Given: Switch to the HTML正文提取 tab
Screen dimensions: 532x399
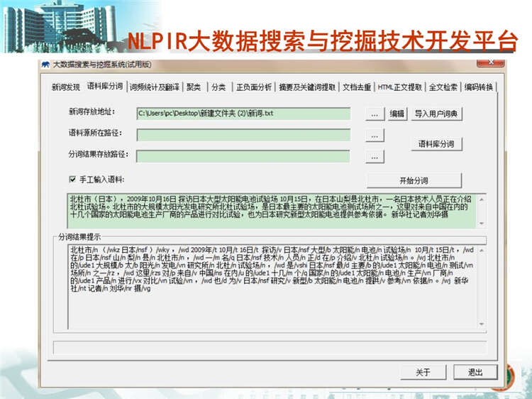Looking at the screenshot, I should click(x=399, y=87).
